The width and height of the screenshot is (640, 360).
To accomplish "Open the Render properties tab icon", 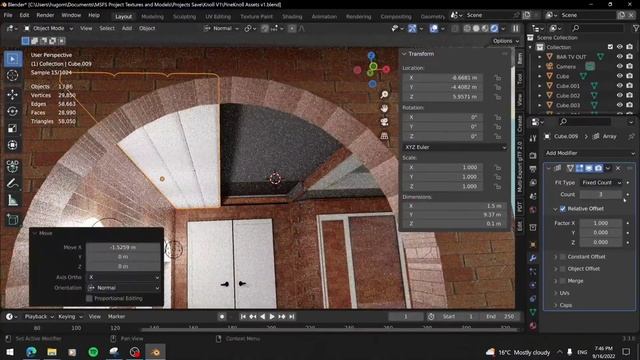I will click(x=533, y=156).
